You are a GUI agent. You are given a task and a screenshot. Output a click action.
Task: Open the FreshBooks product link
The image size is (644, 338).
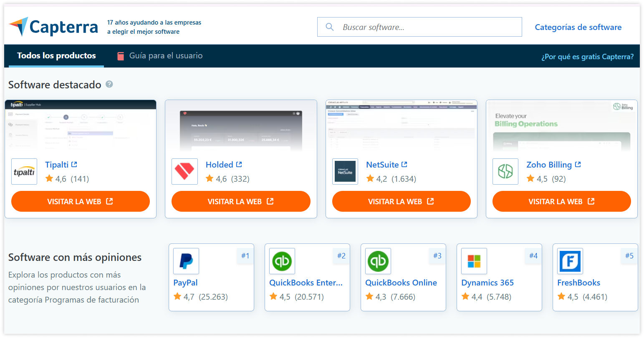(579, 283)
